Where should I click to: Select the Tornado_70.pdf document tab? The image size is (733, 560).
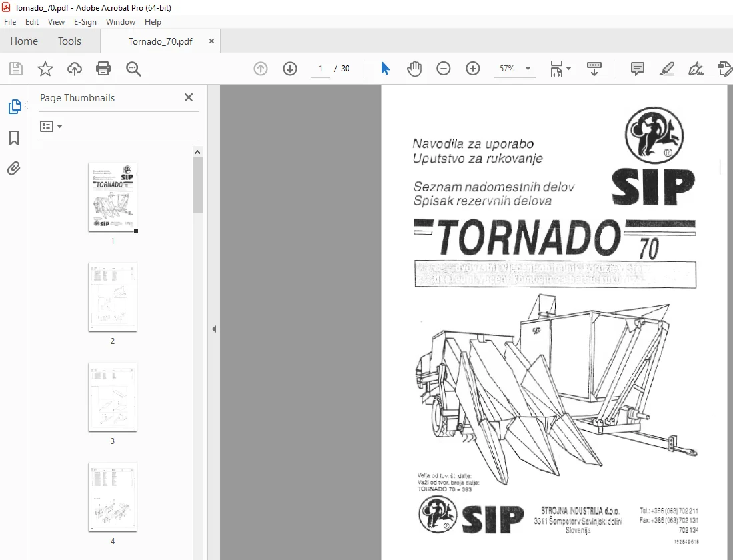(x=160, y=41)
